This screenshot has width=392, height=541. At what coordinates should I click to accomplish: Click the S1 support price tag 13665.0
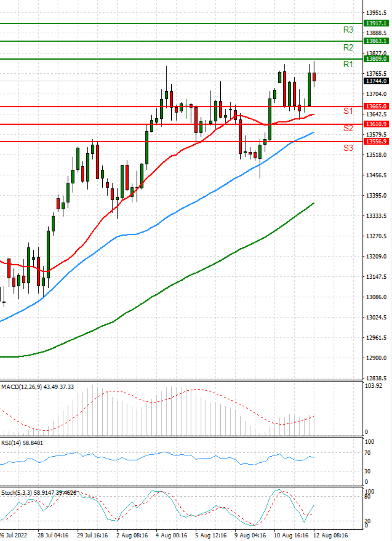(376, 106)
